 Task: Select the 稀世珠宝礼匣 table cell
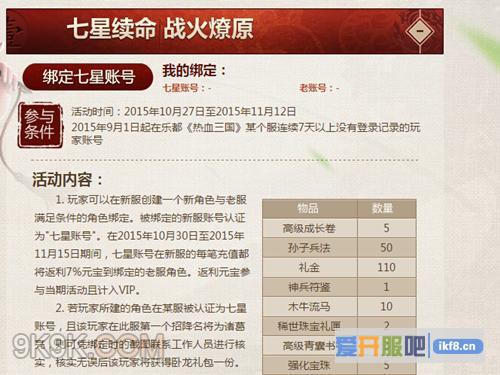310,326
